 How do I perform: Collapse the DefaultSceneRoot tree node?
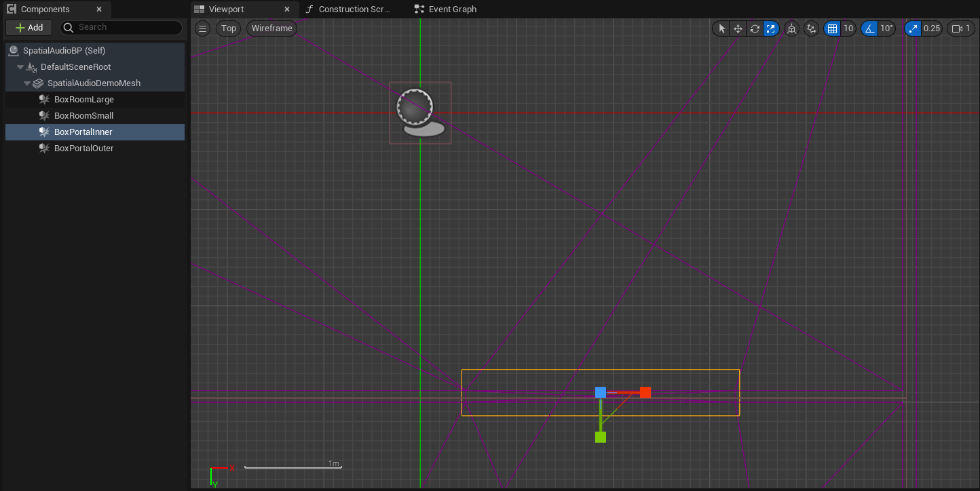pyautogui.click(x=20, y=67)
